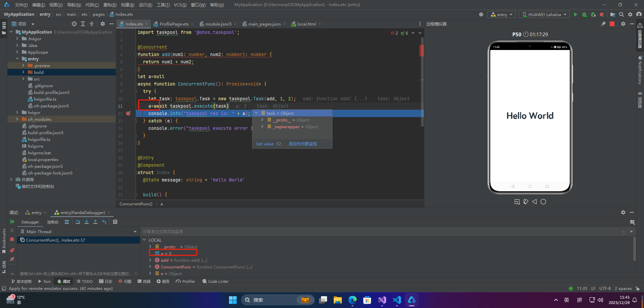
Task: Open View Breakpoints with the red circles icon
Action: (x=12, y=250)
